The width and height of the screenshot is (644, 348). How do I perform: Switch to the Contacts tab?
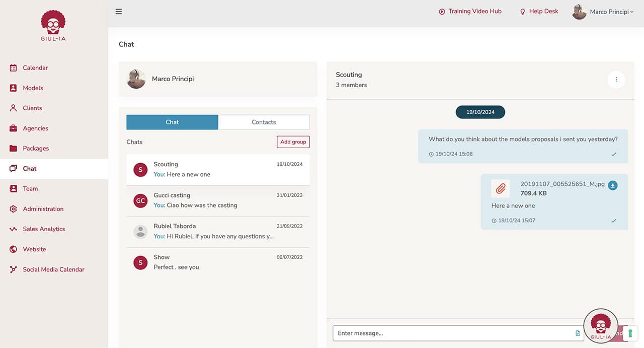264,122
